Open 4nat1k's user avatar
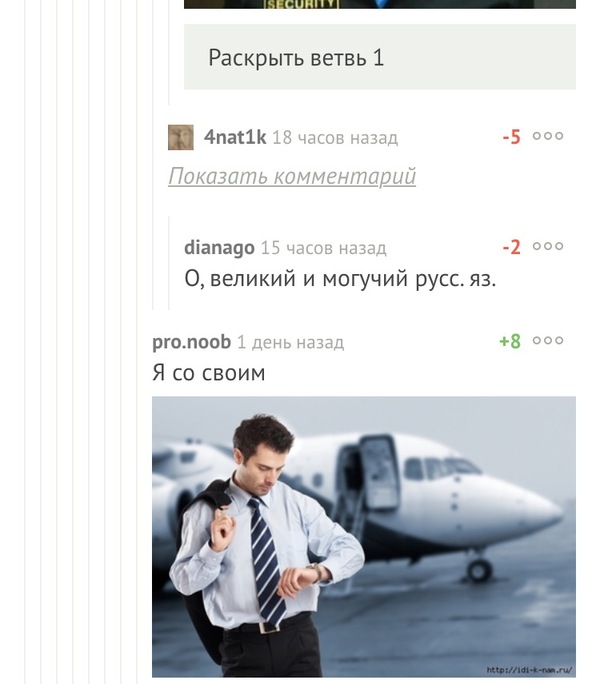Viewport: 600px width, 684px height. pos(181,137)
